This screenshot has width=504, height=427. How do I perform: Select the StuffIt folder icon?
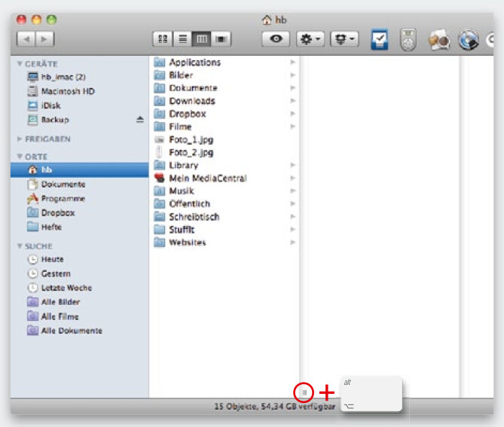[160, 230]
